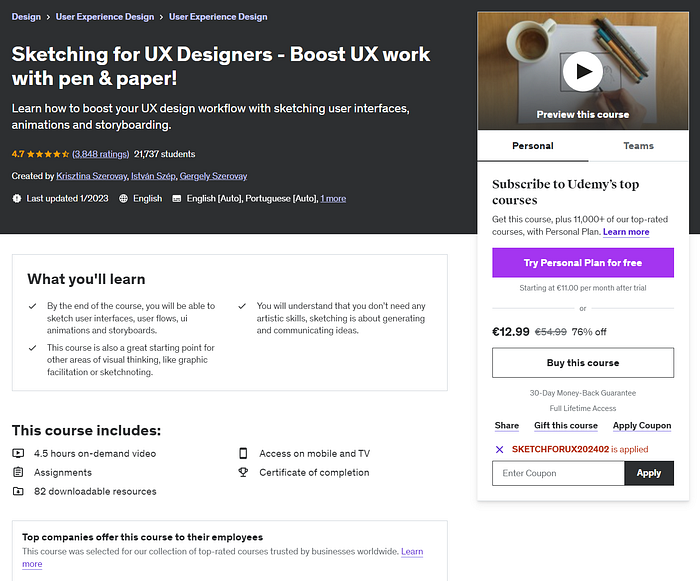Viewport: 700px width, 581px height.
Task: Click Starting at €11.00 per month text
Action: click(x=583, y=288)
